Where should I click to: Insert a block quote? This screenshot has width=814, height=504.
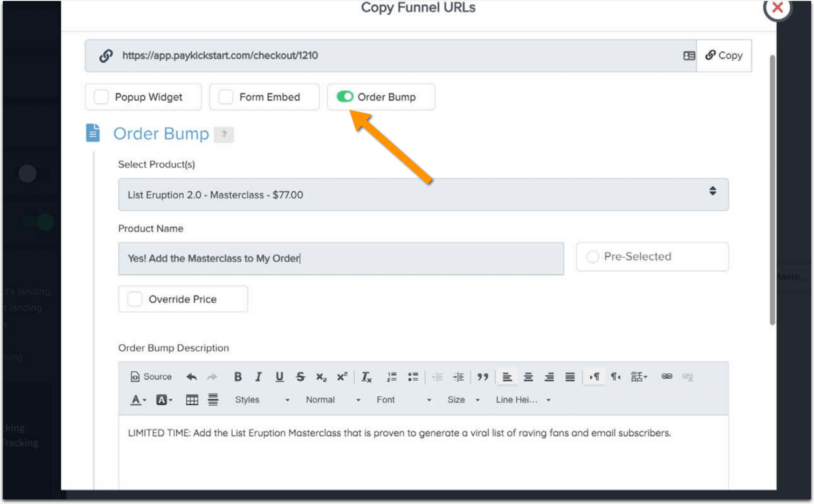pyautogui.click(x=483, y=377)
